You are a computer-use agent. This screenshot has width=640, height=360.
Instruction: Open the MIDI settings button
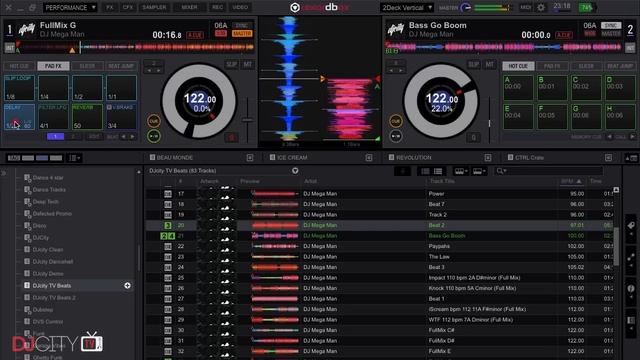pos(525,7)
